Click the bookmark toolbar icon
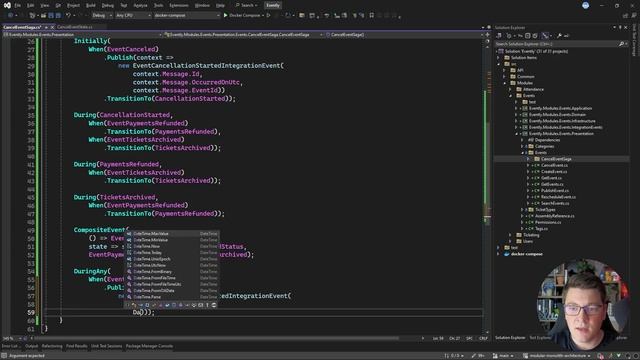640x360 pixels. click(371, 16)
